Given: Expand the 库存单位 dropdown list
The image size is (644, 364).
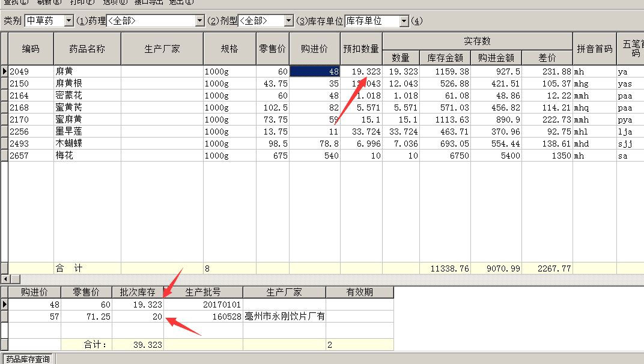Looking at the screenshot, I should pyautogui.click(x=404, y=20).
